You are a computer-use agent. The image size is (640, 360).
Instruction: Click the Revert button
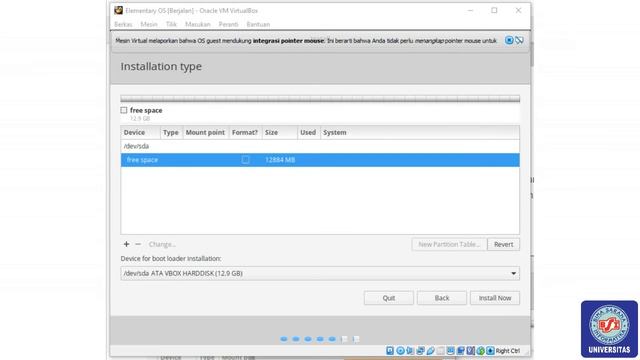pyautogui.click(x=503, y=244)
